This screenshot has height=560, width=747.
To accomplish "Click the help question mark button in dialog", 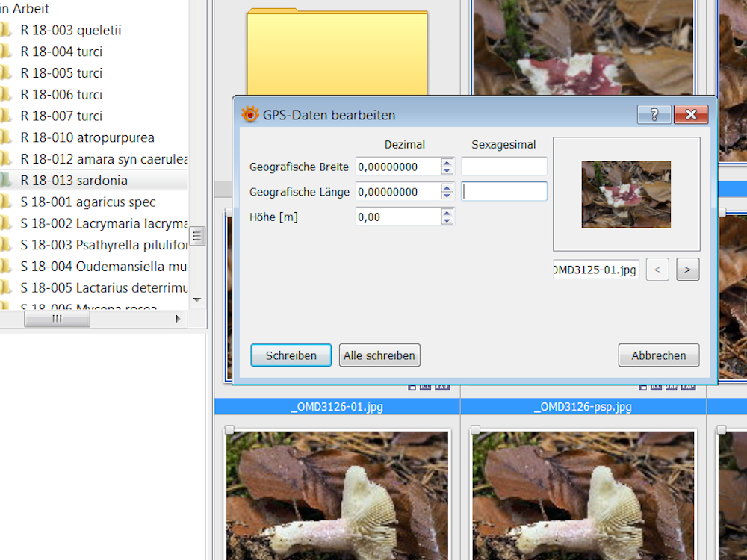I will [x=654, y=114].
